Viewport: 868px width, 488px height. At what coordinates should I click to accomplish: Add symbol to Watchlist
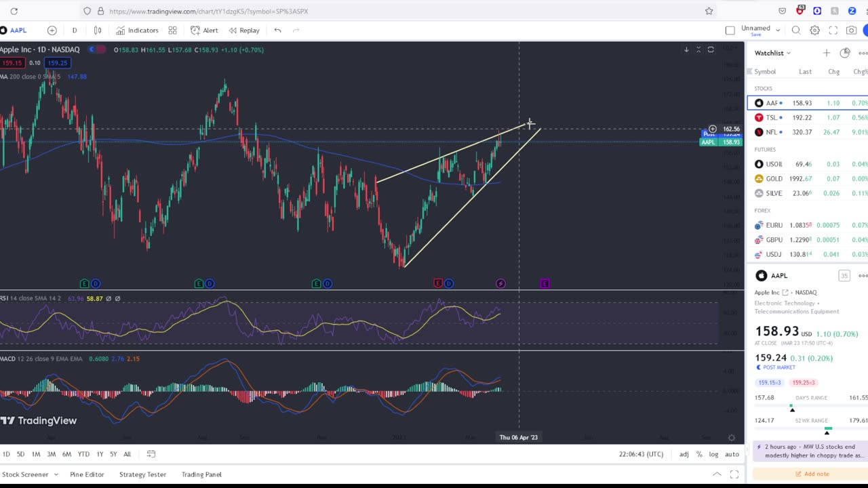(x=827, y=53)
